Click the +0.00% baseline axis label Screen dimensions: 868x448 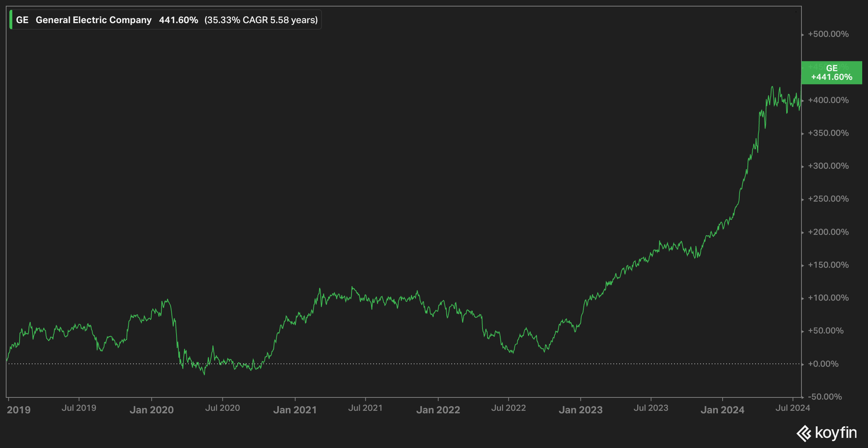[823, 364]
